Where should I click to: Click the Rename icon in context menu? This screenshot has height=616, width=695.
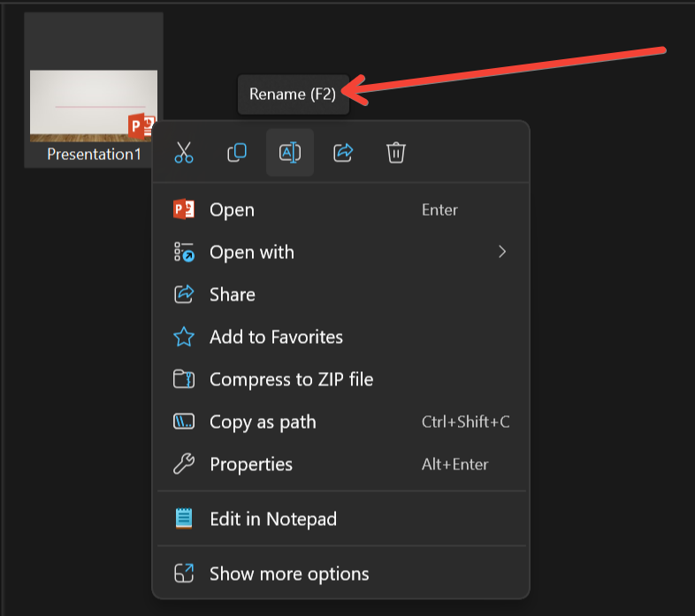click(290, 153)
